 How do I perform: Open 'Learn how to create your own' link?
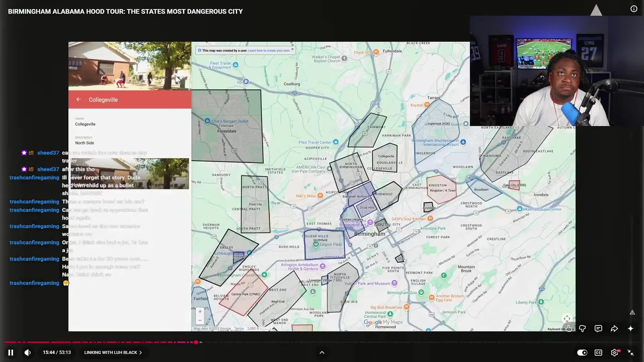(x=269, y=50)
